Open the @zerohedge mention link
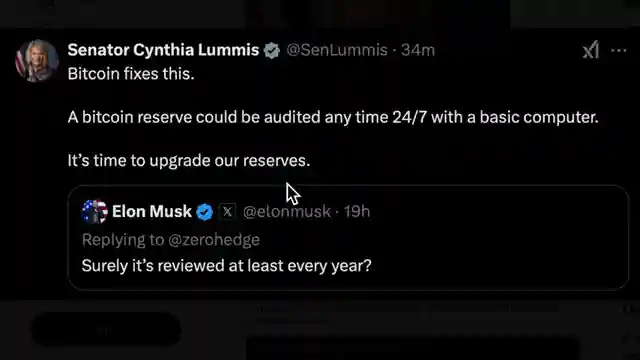This screenshot has width=640, height=360. tap(214, 240)
